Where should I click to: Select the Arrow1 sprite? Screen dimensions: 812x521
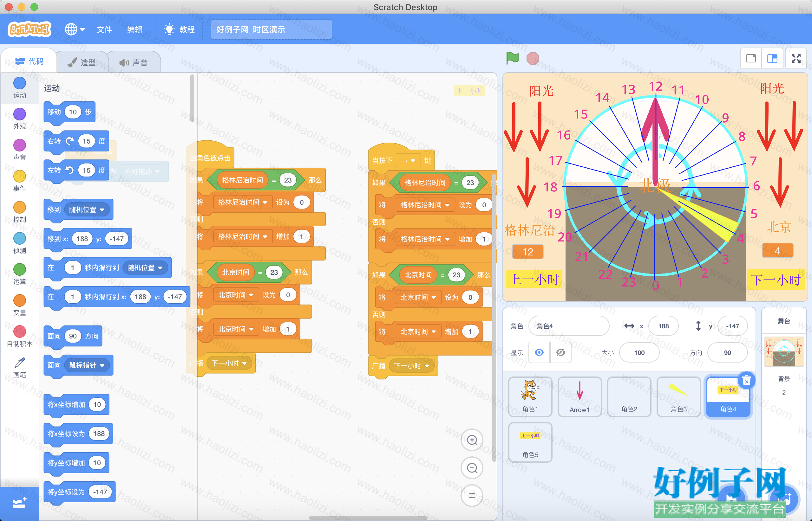click(580, 396)
